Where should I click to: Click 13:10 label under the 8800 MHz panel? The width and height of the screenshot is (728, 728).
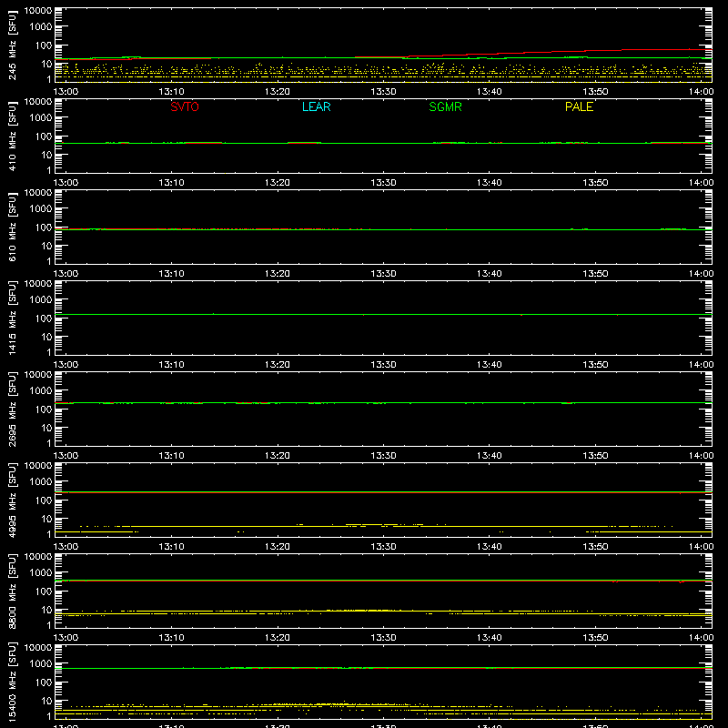pyautogui.click(x=171, y=638)
